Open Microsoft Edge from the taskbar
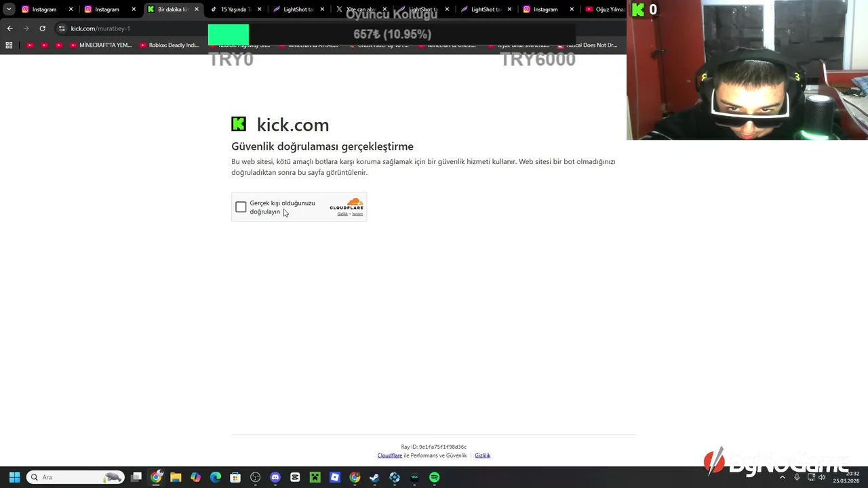This screenshot has height=488, width=868. point(216,477)
